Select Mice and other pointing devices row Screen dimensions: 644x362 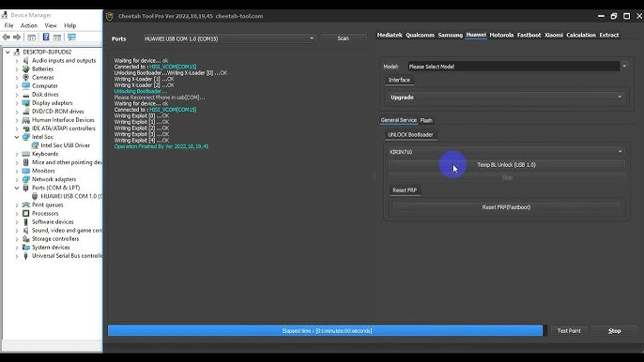click(x=67, y=162)
